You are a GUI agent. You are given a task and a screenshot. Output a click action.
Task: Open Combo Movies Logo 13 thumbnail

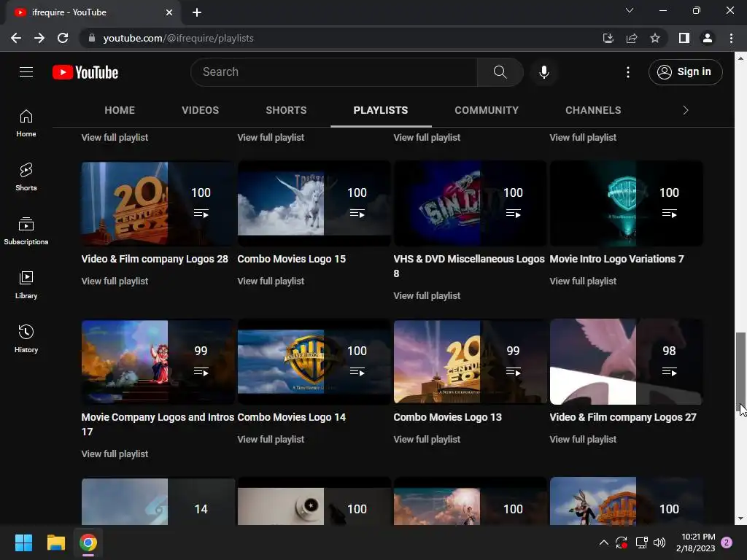click(x=470, y=362)
